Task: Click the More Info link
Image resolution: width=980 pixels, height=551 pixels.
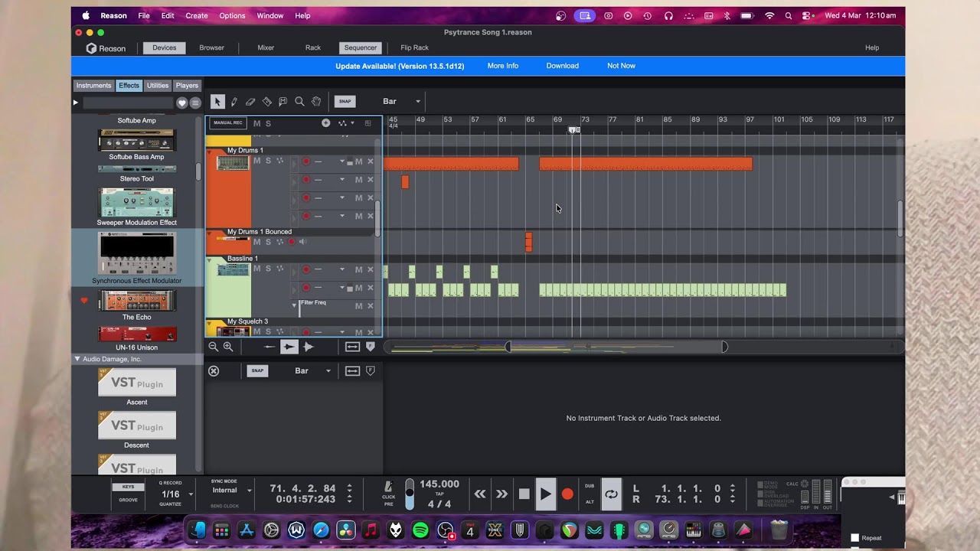Action: (x=503, y=66)
